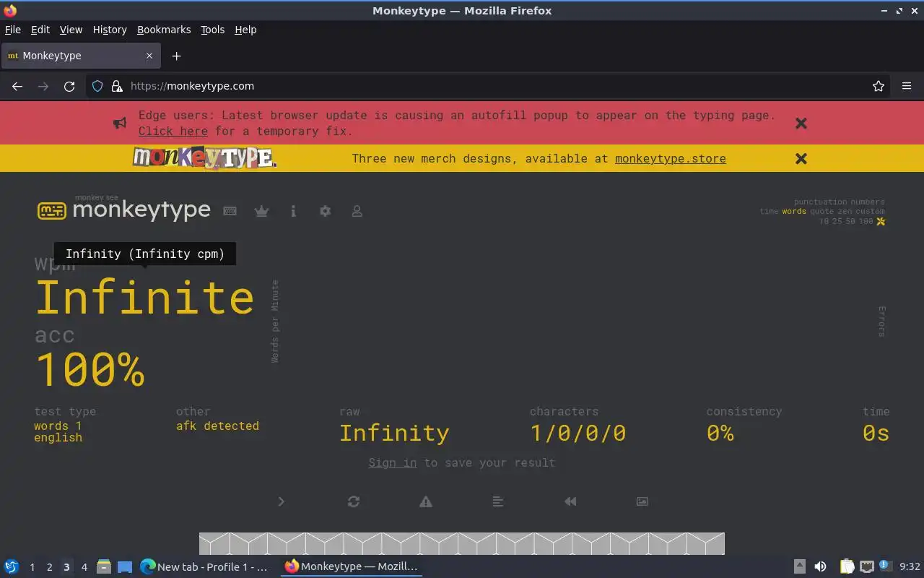This screenshot has height=578, width=924.
Task: Click the repeat test icon
Action: pos(354,501)
